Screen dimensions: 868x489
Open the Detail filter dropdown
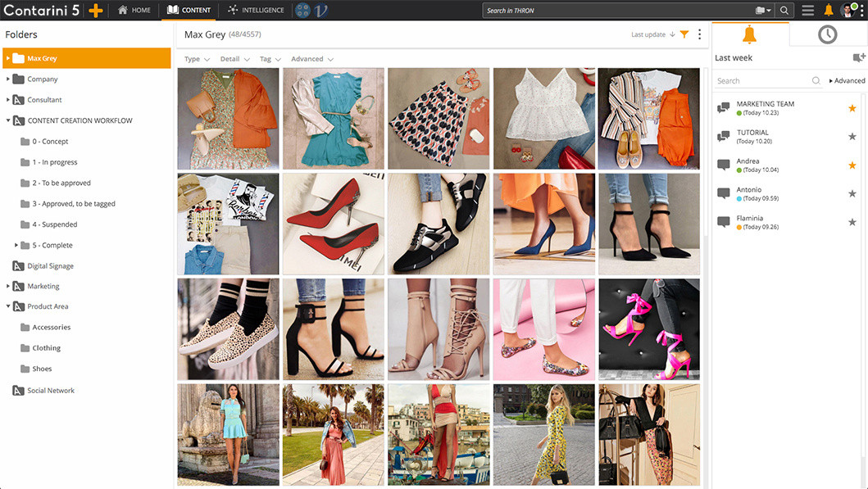(x=234, y=59)
